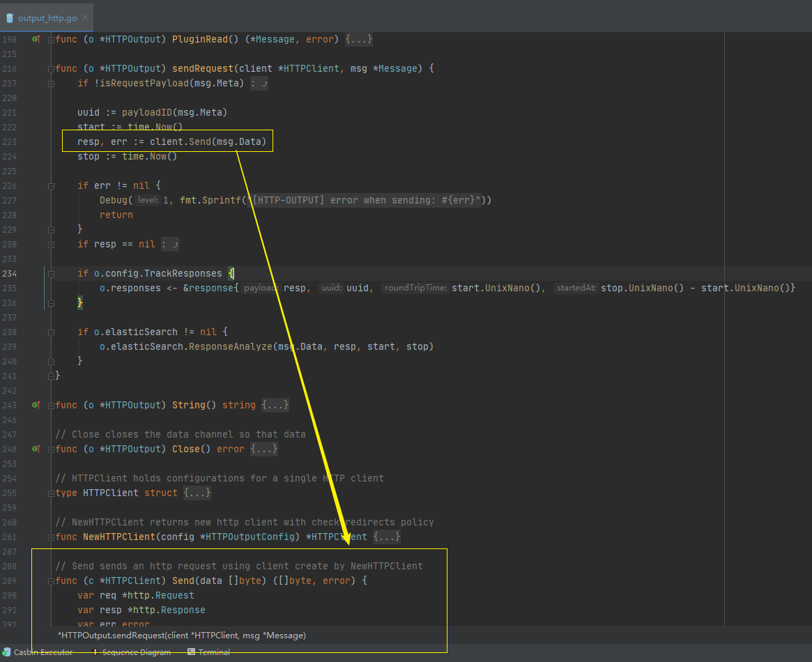Click implements gutter icon next to PluginRead

tap(36, 39)
